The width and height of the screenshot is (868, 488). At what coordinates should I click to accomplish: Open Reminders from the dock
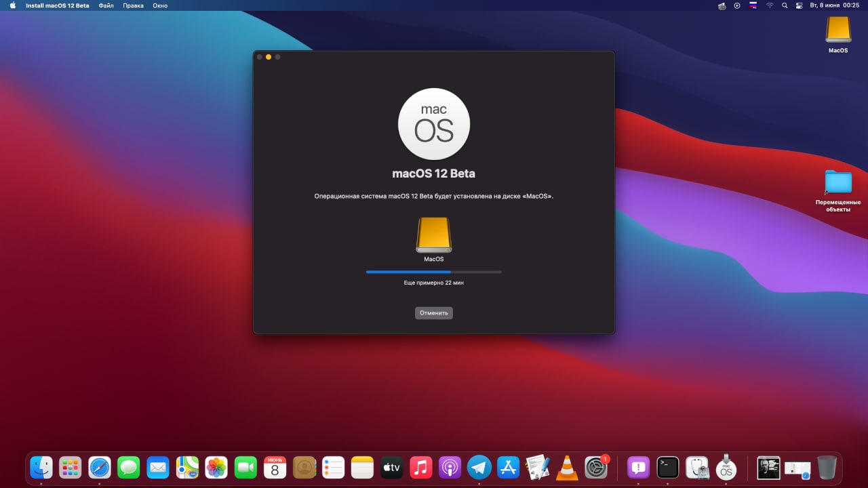334,467
